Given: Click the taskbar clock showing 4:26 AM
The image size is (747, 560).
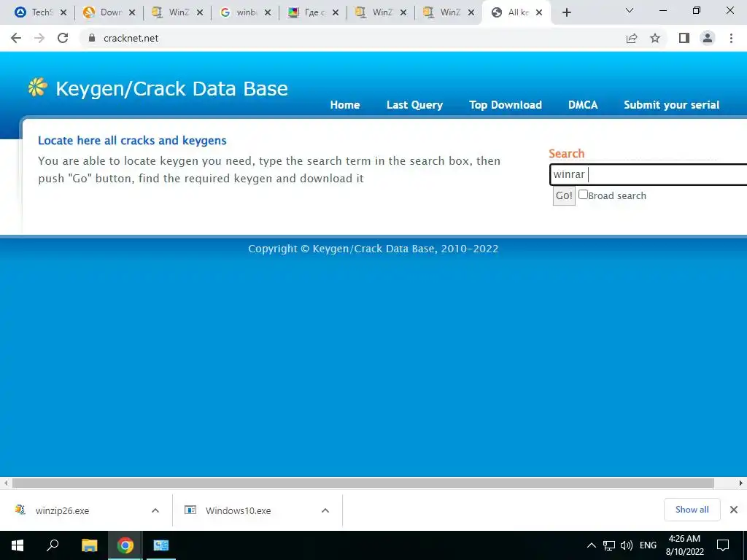Looking at the screenshot, I should [684, 545].
